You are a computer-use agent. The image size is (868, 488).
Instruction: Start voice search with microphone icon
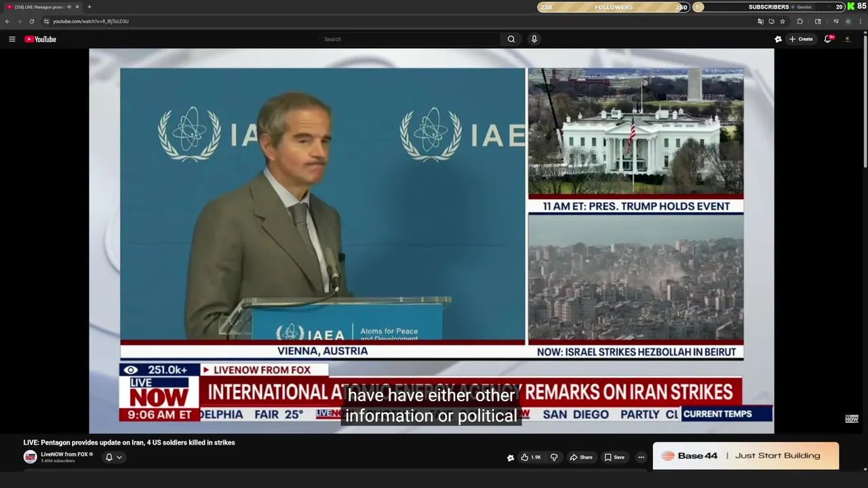click(x=534, y=39)
